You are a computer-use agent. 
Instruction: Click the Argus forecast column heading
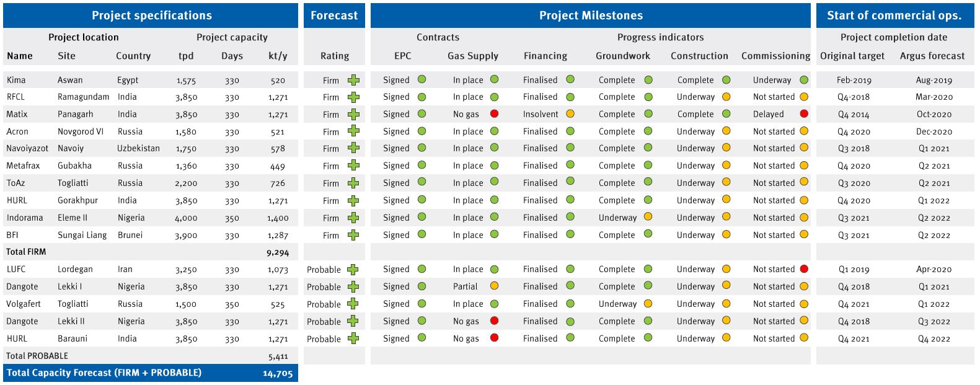click(x=932, y=56)
